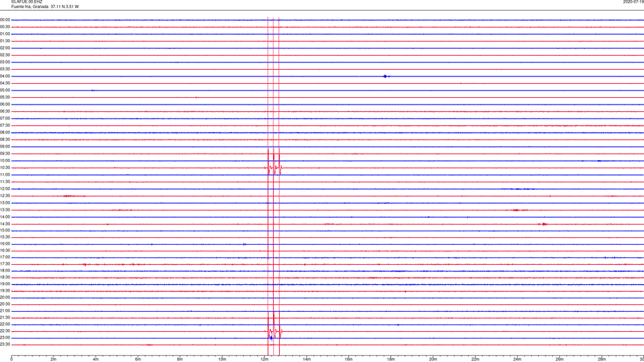Click the 2m tick label on the axis
644x362 pixels.
pyautogui.click(x=54, y=359)
